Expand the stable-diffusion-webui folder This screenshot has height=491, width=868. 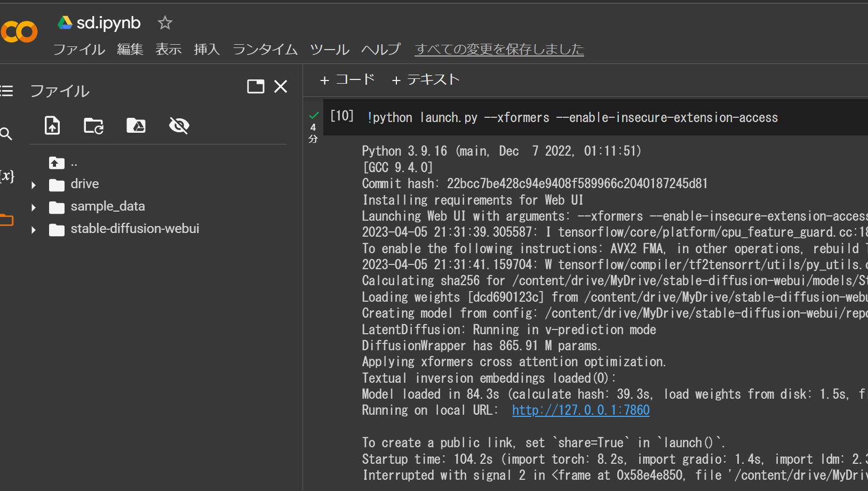[x=34, y=229]
